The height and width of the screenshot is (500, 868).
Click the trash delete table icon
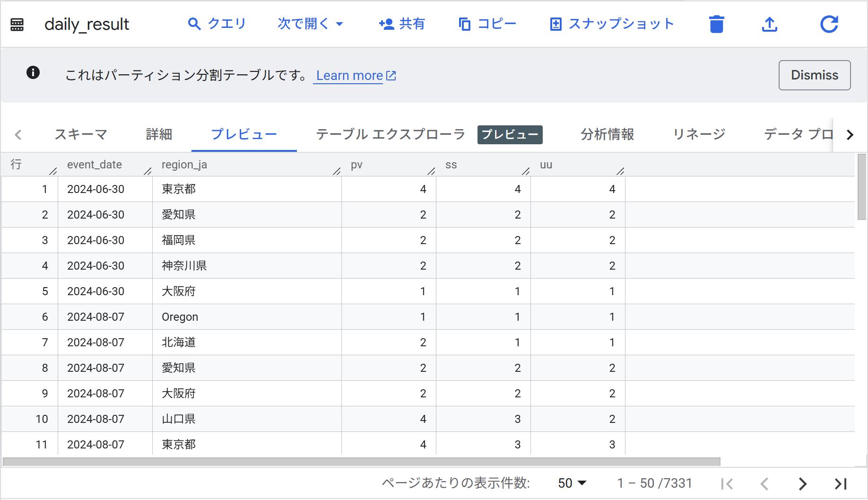pos(716,24)
